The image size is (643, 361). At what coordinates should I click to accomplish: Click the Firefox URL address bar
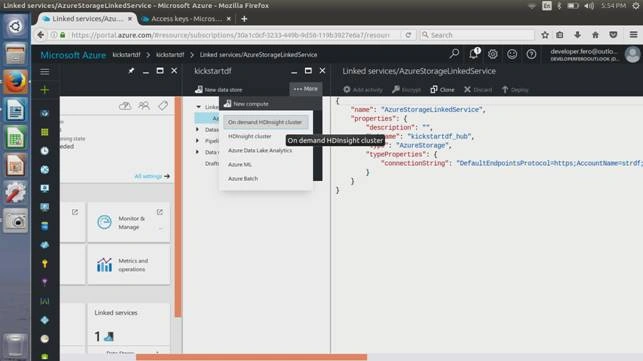(230, 35)
